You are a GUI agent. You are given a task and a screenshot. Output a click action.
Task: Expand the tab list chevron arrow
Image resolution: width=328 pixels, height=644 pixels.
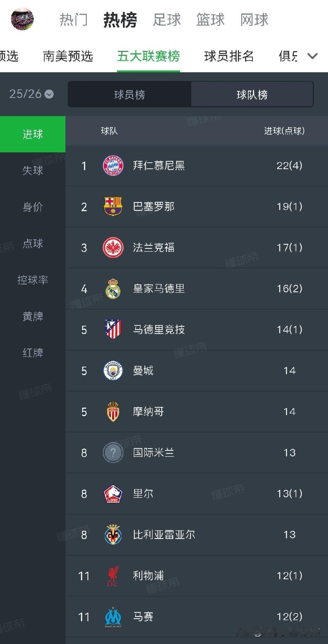pyautogui.click(x=312, y=56)
